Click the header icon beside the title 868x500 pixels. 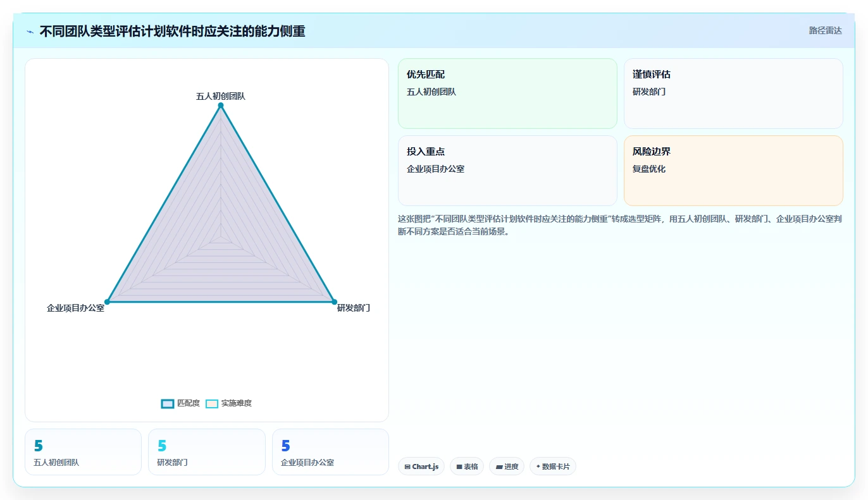point(30,32)
